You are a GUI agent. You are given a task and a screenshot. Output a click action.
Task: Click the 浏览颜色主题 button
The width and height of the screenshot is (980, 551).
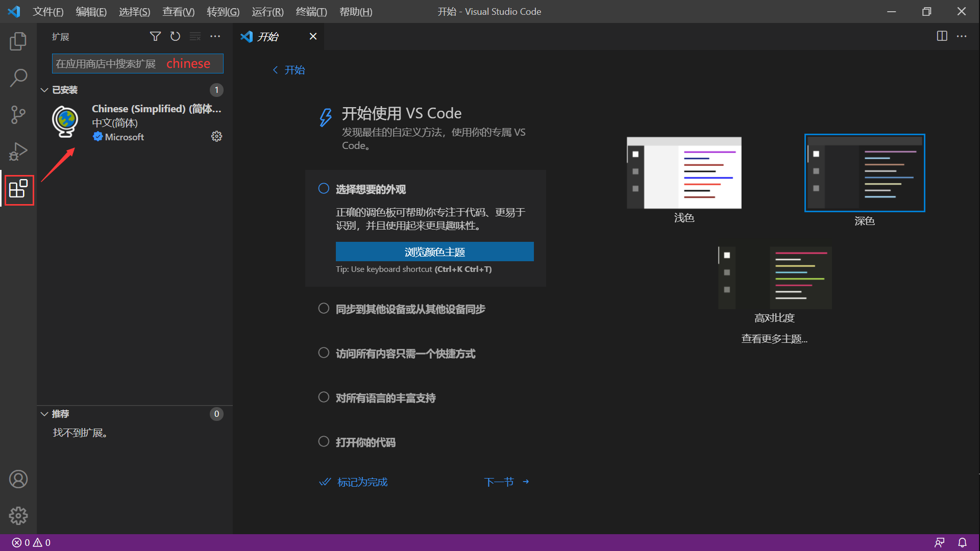coord(434,252)
